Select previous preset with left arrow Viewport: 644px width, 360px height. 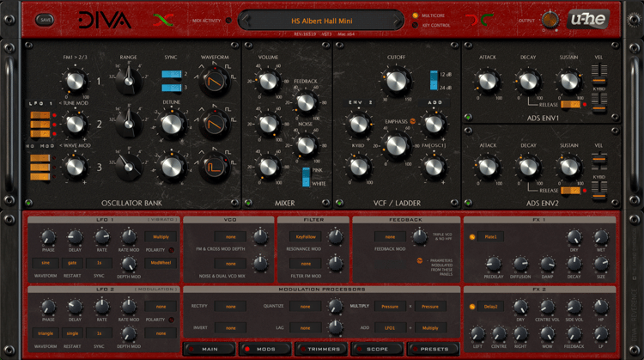[x=246, y=20]
